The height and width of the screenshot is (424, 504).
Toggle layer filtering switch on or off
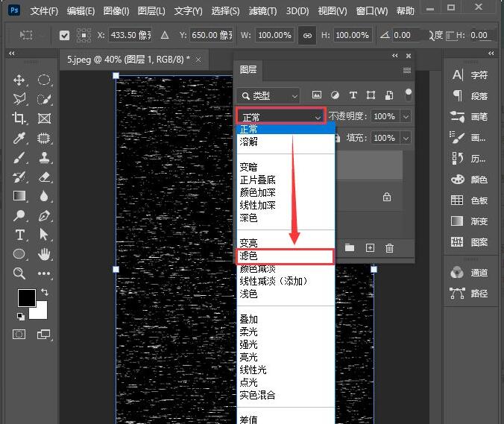pyautogui.click(x=408, y=95)
